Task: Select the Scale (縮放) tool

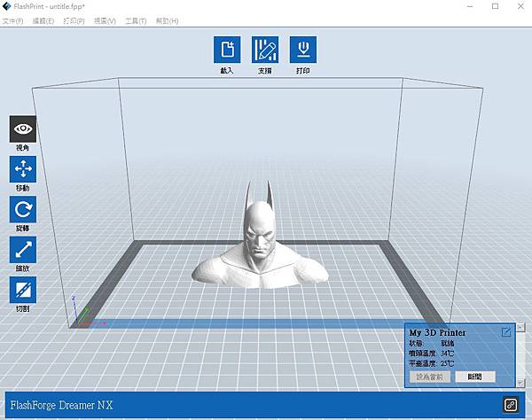Action: pyautogui.click(x=23, y=250)
